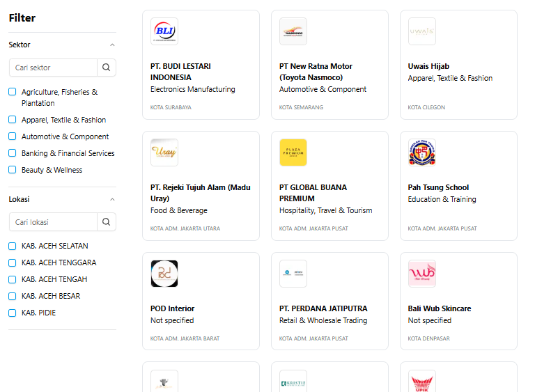Tick the KAB. ACEH TENGGARA checkbox

pos(13,262)
